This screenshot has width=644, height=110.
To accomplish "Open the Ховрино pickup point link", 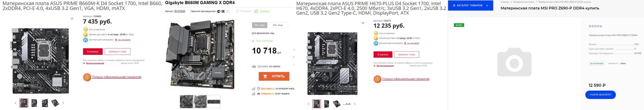I will click(x=266, y=94).
